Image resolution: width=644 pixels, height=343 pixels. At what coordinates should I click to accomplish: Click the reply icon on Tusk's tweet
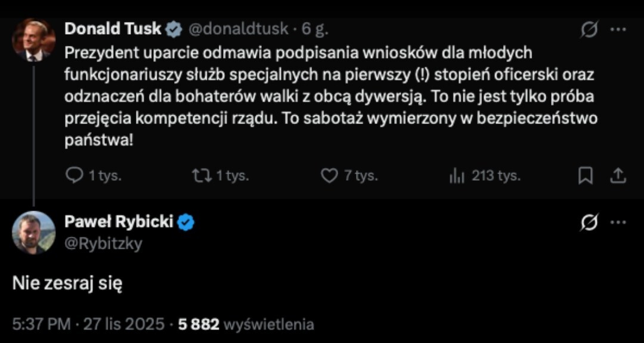click(x=73, y=176)
